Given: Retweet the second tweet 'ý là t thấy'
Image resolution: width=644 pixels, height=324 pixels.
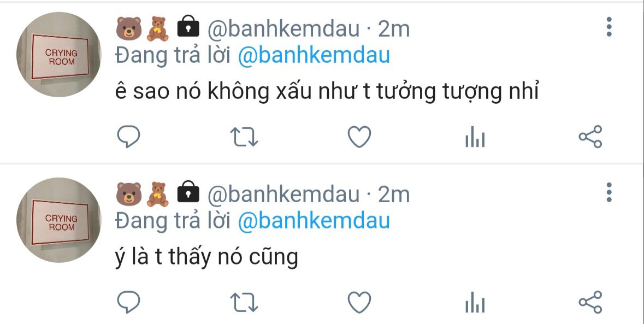Looking at the screenshot, I should [244, 303].
